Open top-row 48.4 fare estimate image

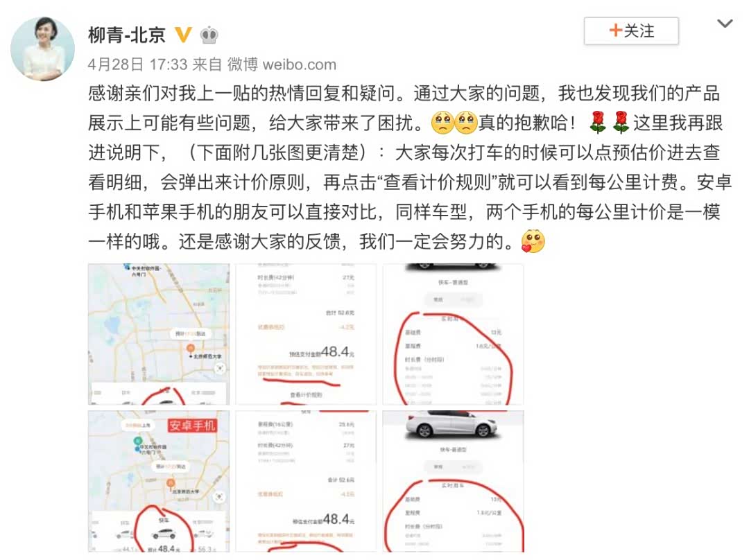(x=307, y=334)
